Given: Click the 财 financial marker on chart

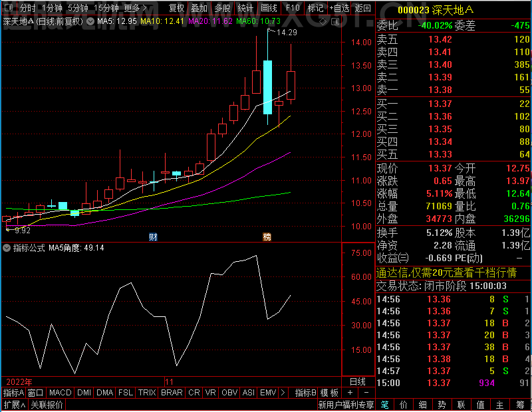Looking at the screenshot, I should coord(153,237).
